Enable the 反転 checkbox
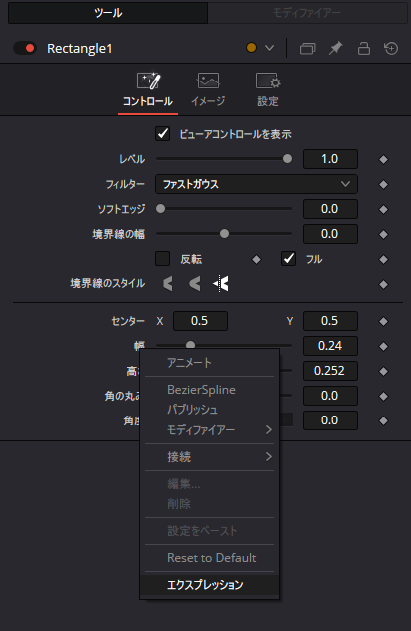Image resolution: width=411 pixels, height=631 pixels. (x=163, y=259)
